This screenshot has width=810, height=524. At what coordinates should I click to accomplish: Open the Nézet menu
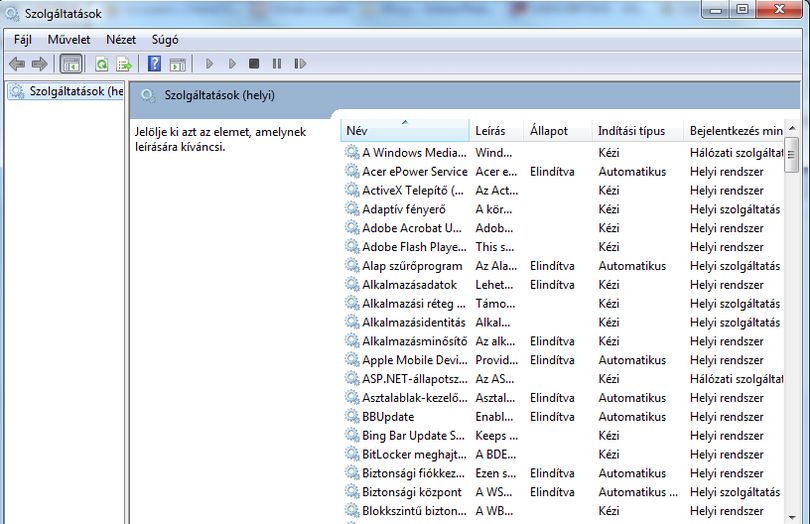121,40
